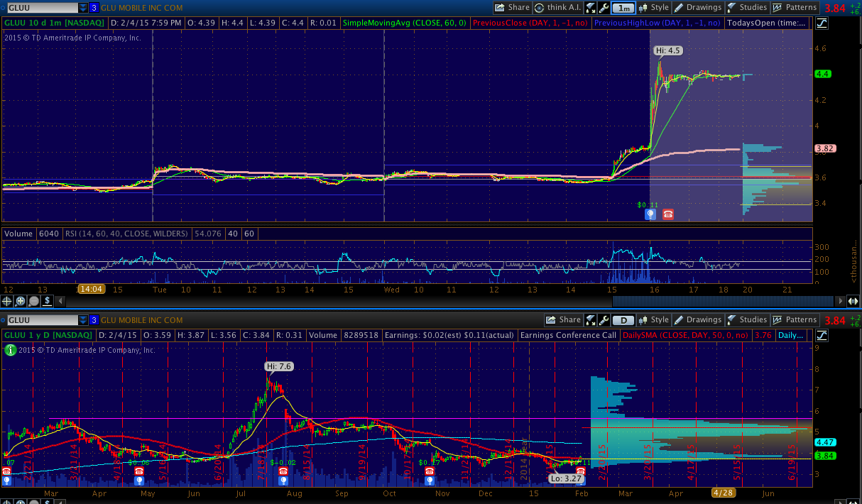
Task: Open the 1m timeframe selector
Action: point(623,8)
